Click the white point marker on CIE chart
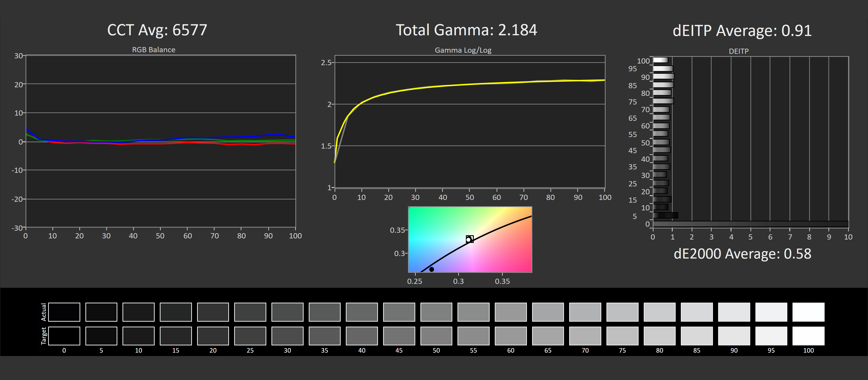 point(469,239)
